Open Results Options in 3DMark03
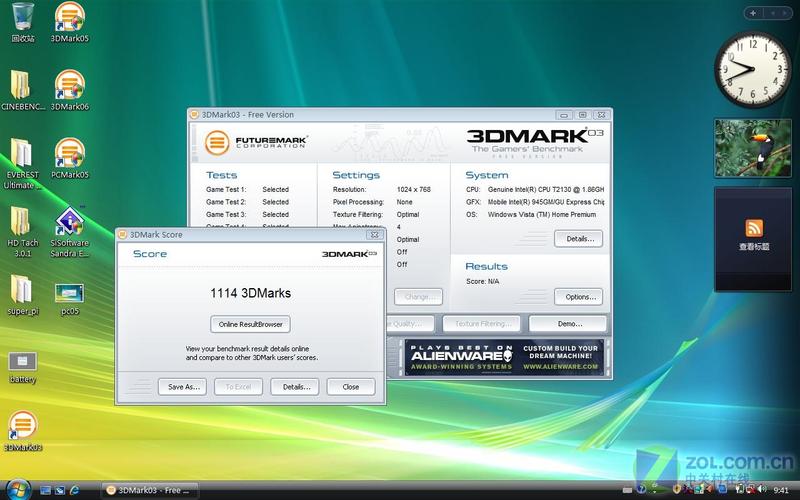800x500 pixels. (578, 296)
